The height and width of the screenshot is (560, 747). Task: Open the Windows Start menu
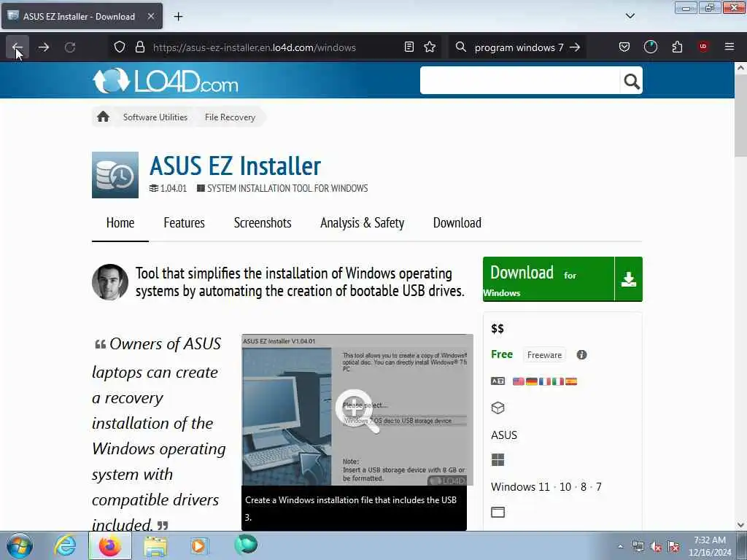coord(20,545)
